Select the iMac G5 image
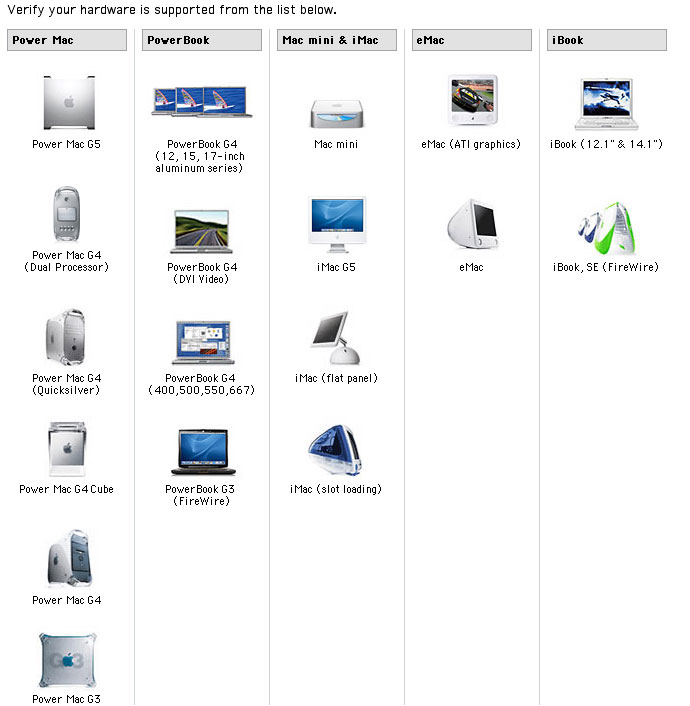Viewport: 690px width, 706px height. coord(337,224)
